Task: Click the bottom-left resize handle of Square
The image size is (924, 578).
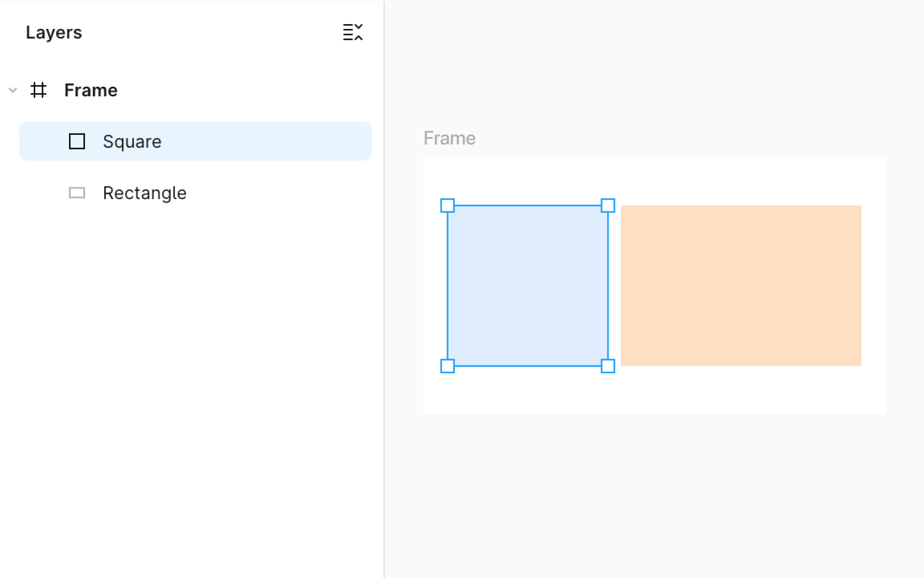Action: (448, 366)
